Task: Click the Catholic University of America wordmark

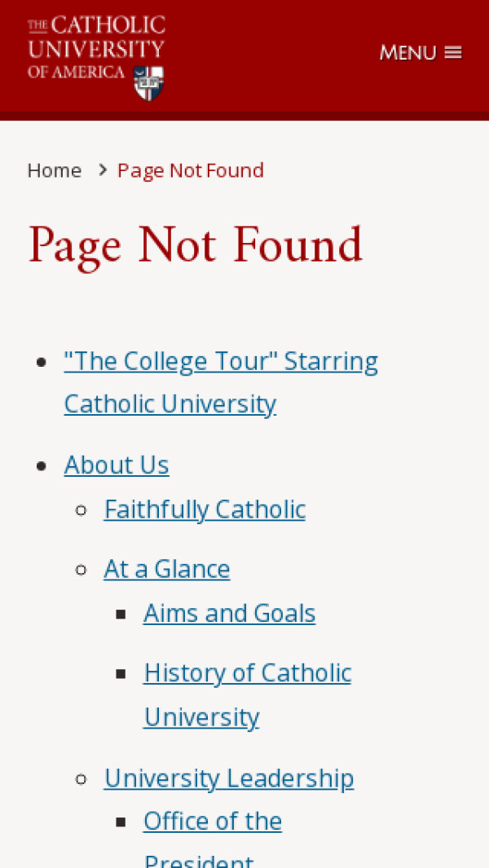Action: (96, 47)
